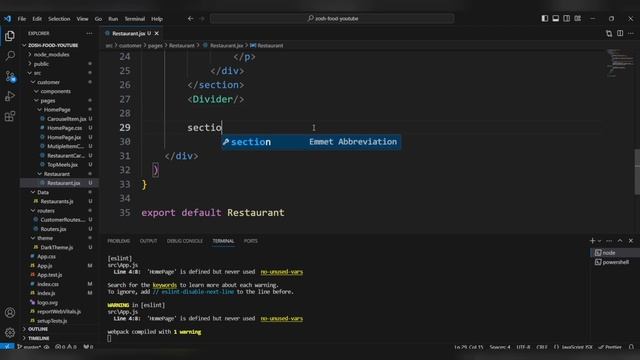Click Prettier in the status bar
The height and width of the screenshot is (360, 640).
[610, 347]
